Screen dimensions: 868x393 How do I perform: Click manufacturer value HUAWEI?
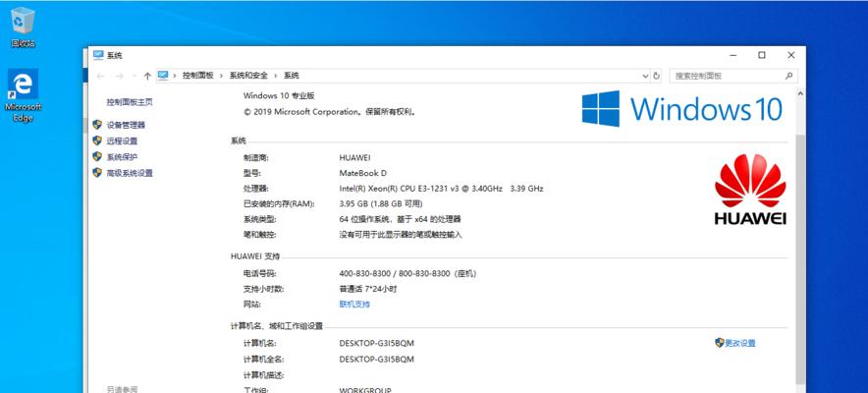[x=354, y=158]
